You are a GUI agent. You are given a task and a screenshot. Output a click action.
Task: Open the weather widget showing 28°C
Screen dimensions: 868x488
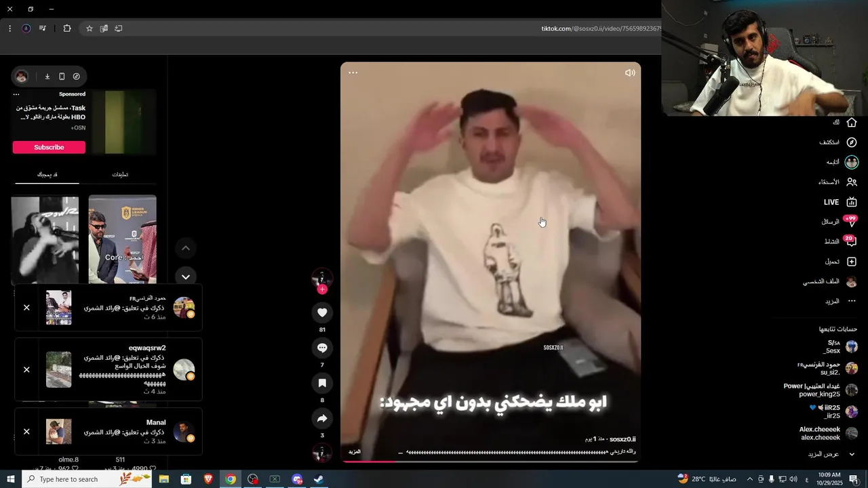coord(707,479)
